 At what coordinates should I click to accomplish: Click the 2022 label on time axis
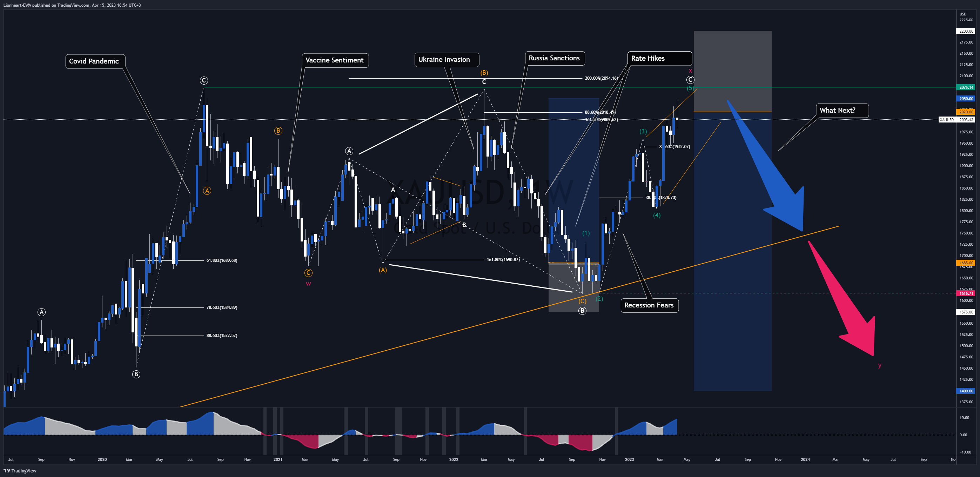[454, 459]
